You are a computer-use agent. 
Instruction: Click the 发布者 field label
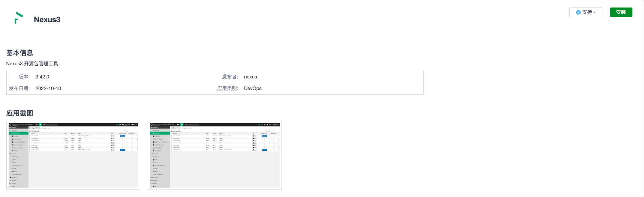coord(230,77)
